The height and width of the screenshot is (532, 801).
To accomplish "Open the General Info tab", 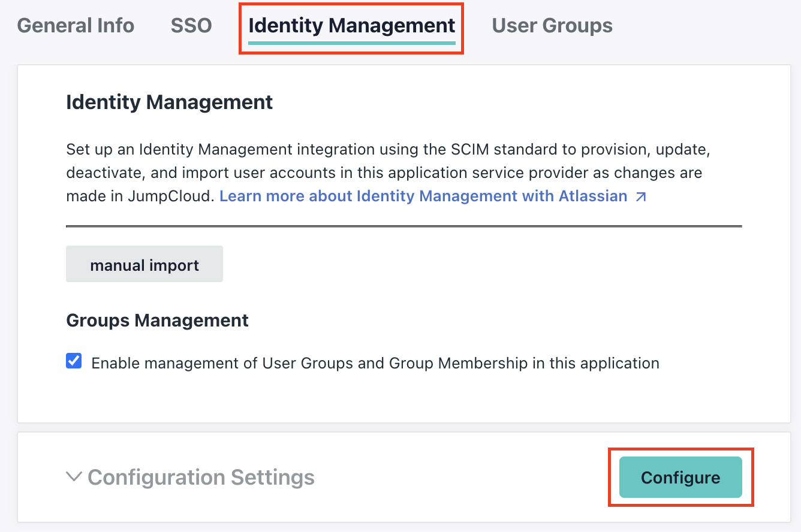I will coord(76,25).
